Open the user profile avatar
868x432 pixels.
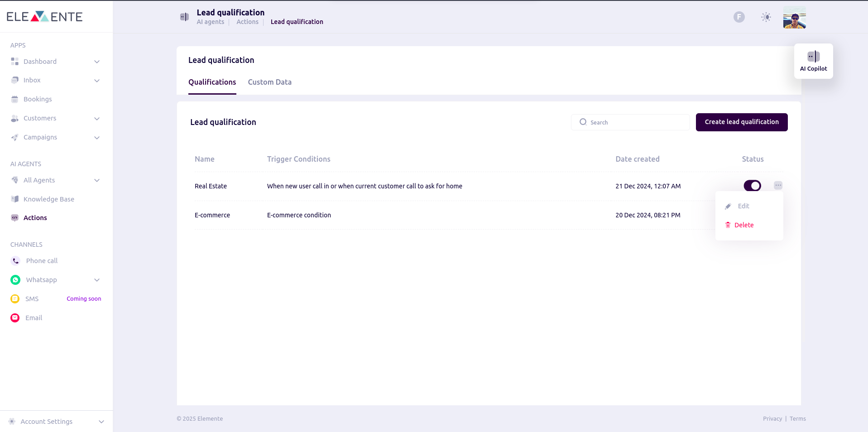pos(795,17)
